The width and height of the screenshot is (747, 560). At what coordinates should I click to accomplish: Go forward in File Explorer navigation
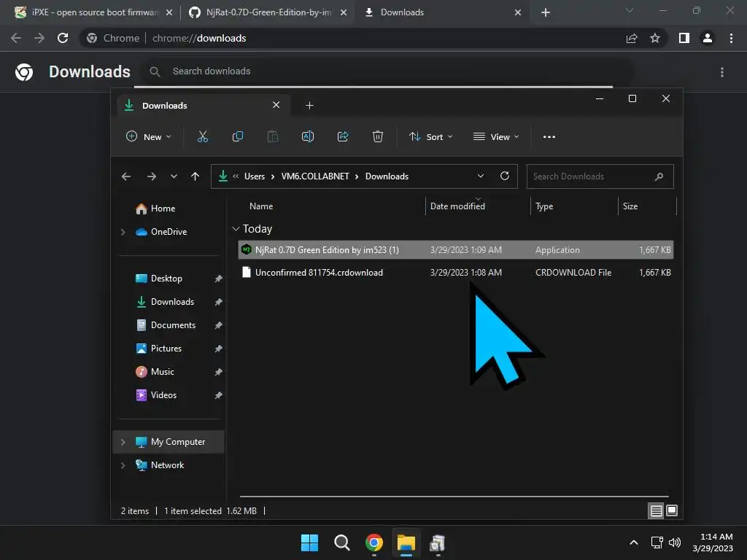(152, 176)
